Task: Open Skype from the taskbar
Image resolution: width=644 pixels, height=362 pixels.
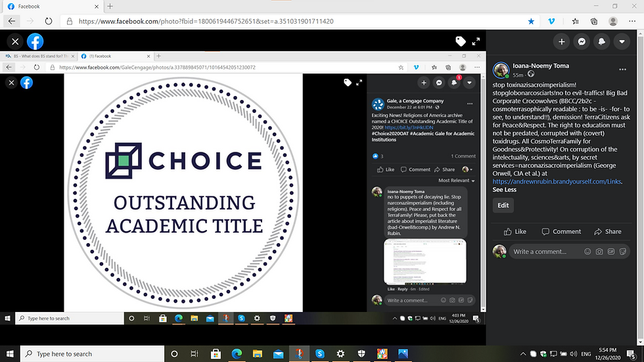Action: 320,354
